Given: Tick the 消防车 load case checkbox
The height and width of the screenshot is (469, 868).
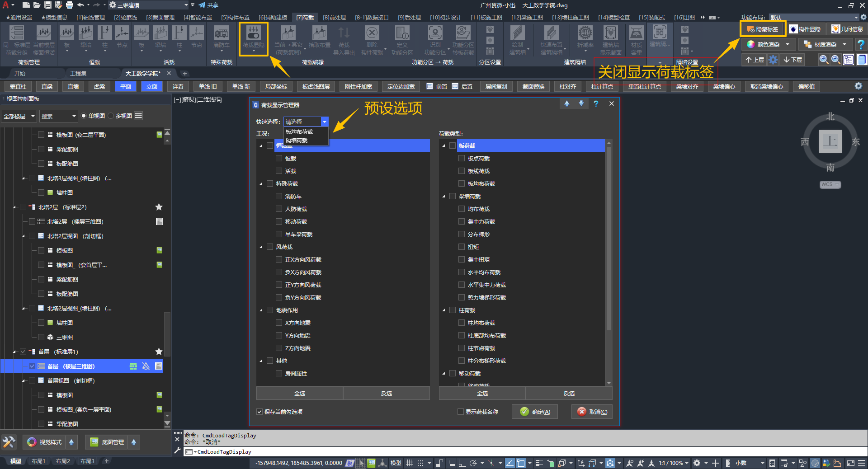Looking at the screenshot, I should (279, 196).
